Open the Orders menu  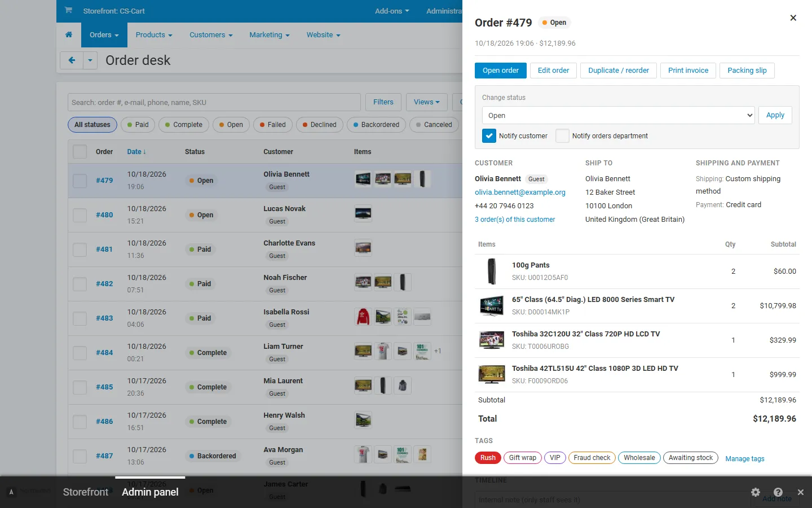(x=104, y=35)
